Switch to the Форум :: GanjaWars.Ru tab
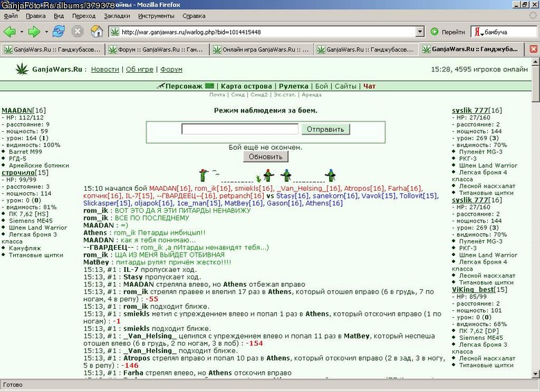Image resolution: width=540 pixels, height=392 pixels. 157,49
